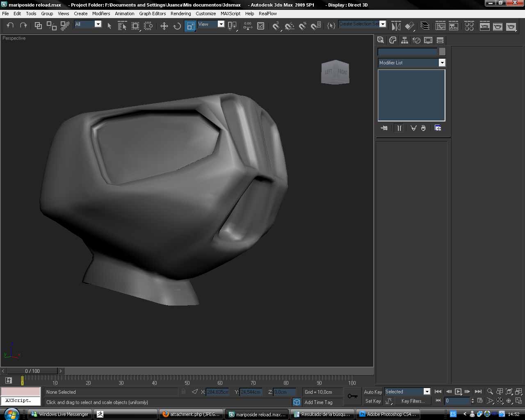
Task: Switch to the Motion command panel tab
Action: 416,40
